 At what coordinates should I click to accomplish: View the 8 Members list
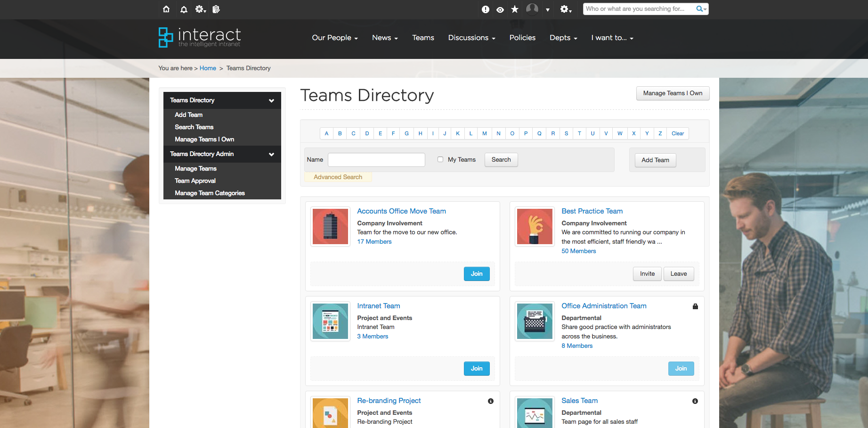pyautogui.click(x=577, y=346)
